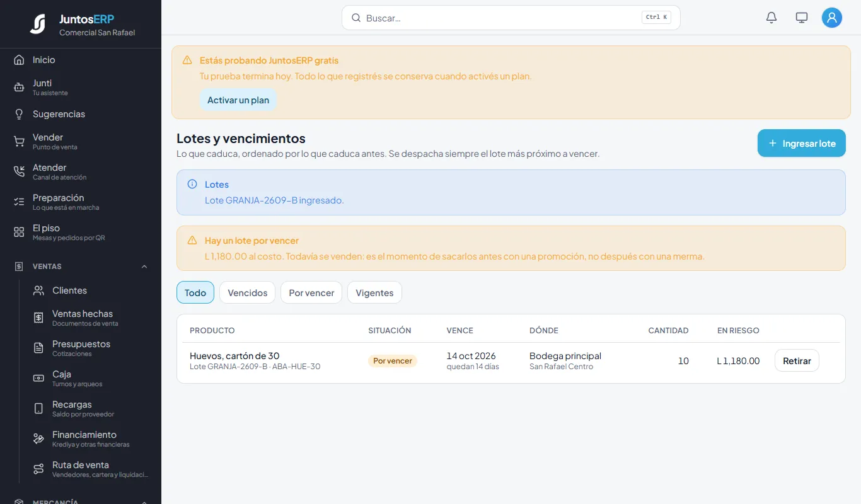Viewport: 861px width, 504px height.
Task: Open notifications bell icon
Action: pos(771,18)
